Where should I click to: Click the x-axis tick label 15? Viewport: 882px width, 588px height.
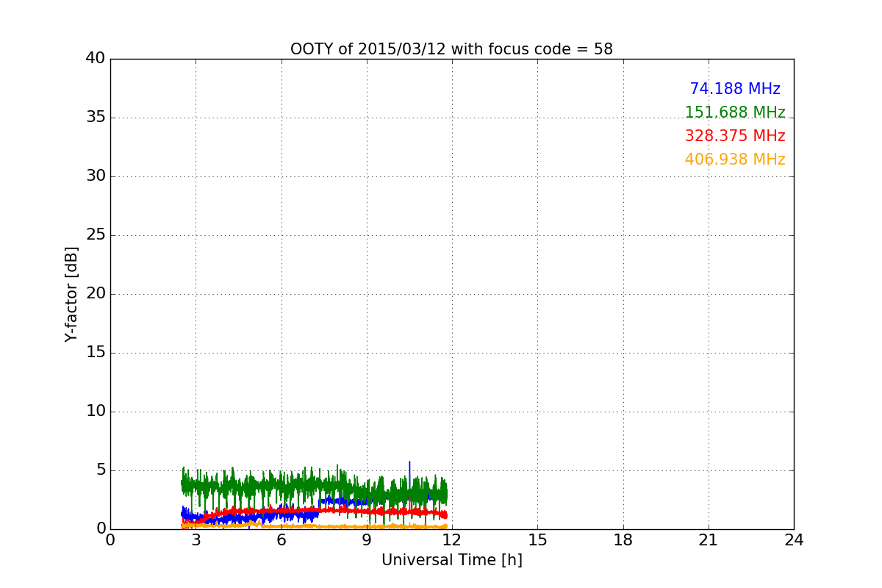(x=537, y=540)
